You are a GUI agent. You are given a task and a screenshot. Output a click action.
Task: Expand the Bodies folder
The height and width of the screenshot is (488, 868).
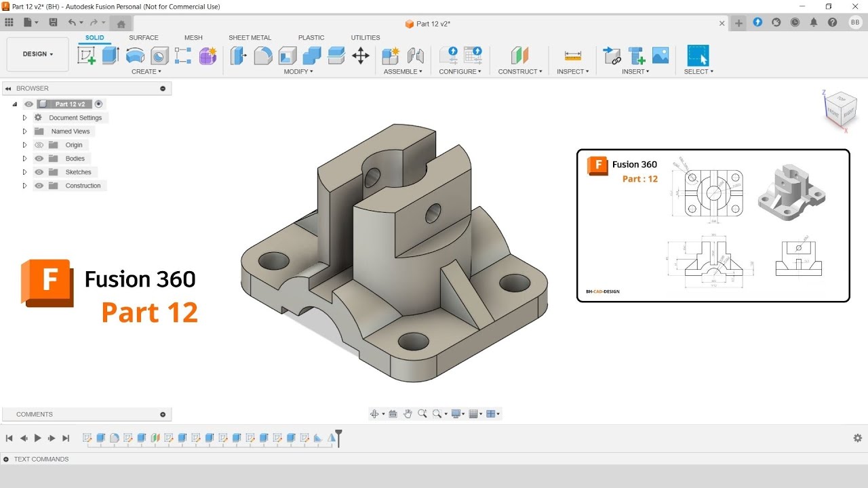[x=25, y=159]
